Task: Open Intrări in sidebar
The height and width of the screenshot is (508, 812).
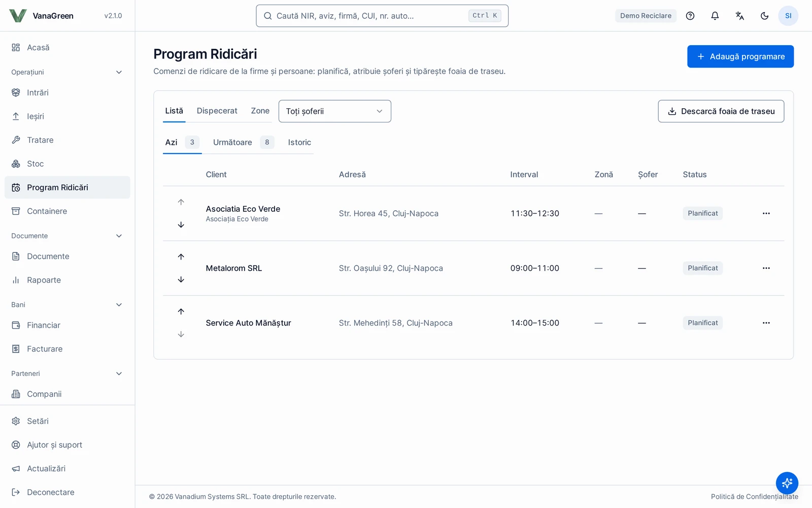Action: click(67, 92)
